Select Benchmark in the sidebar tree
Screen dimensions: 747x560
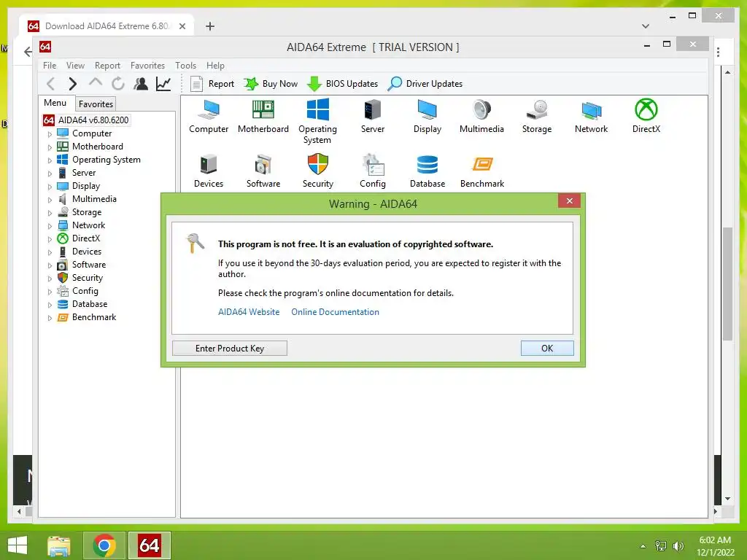coord(94,317)
